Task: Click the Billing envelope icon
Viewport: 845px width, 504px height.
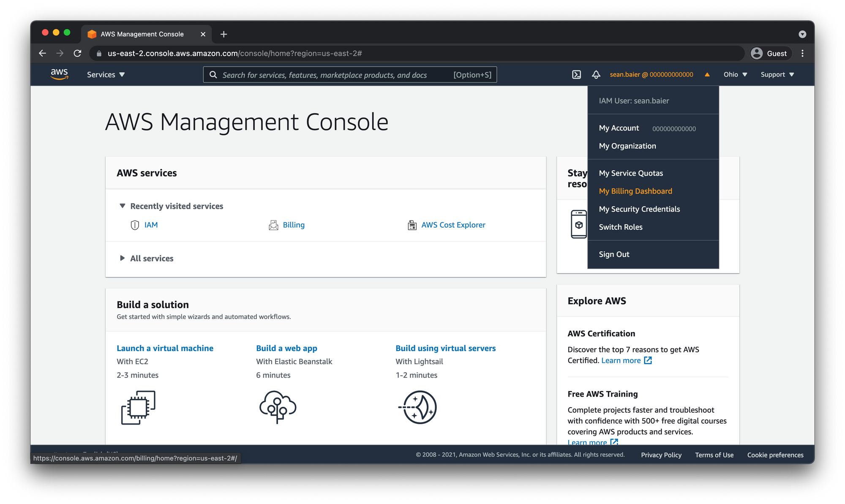Action: coord(273,225)
